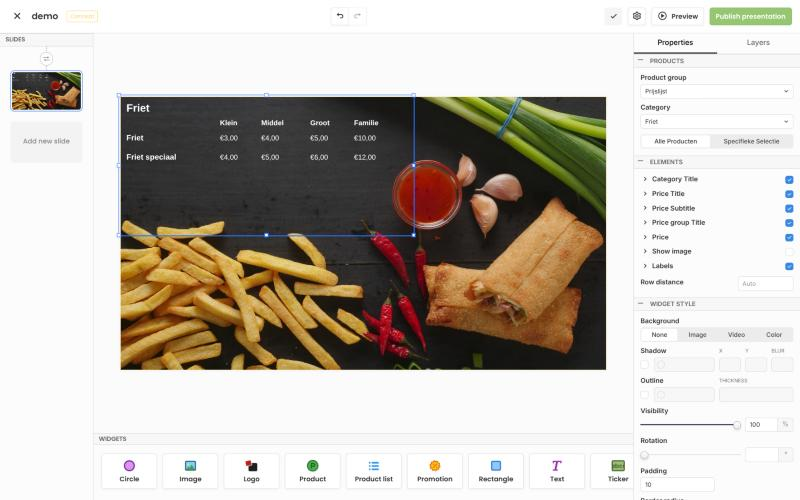Uncheck Price Subtitle checkbox

(789, 208)
